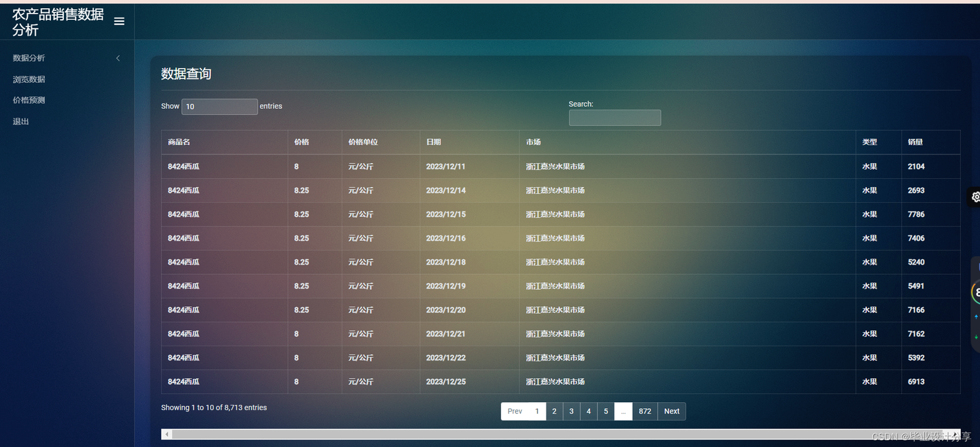This screenshot has height=447, width=980.
Task: Open the Show entries count box
Action: click(x=219, y=107)
